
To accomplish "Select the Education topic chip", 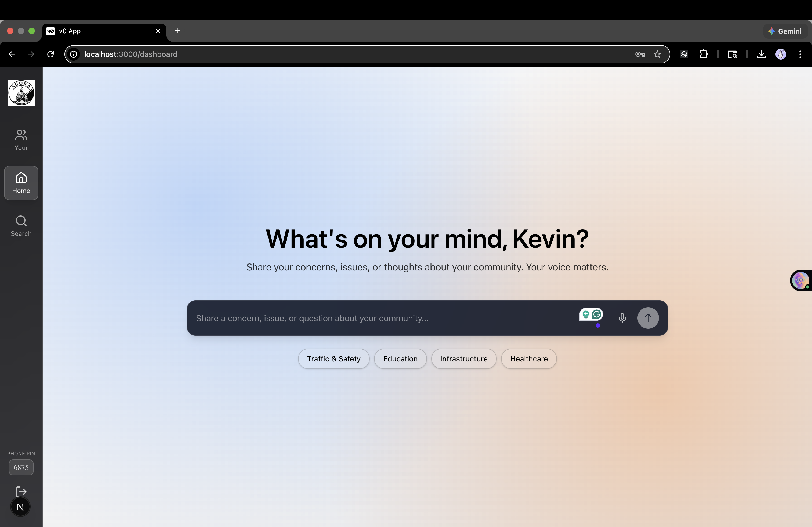I will click(400, 358).
